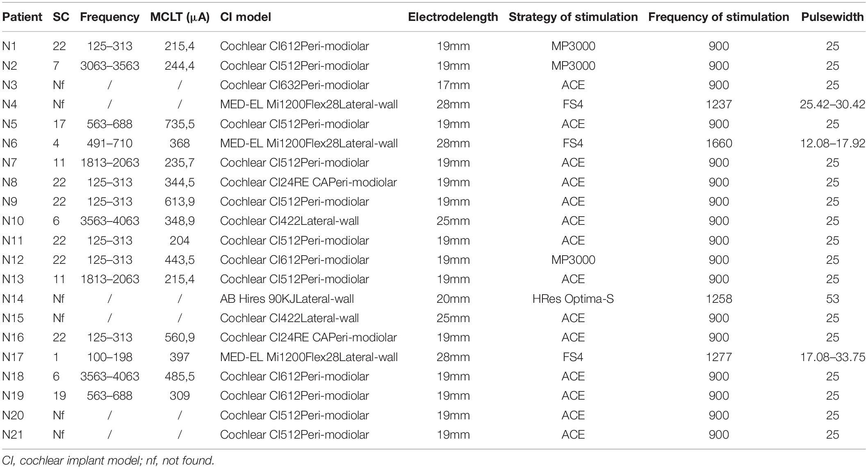
Task: Select the Cochlear CI632Peri-modiolar cell
Action: pos(294,85)
